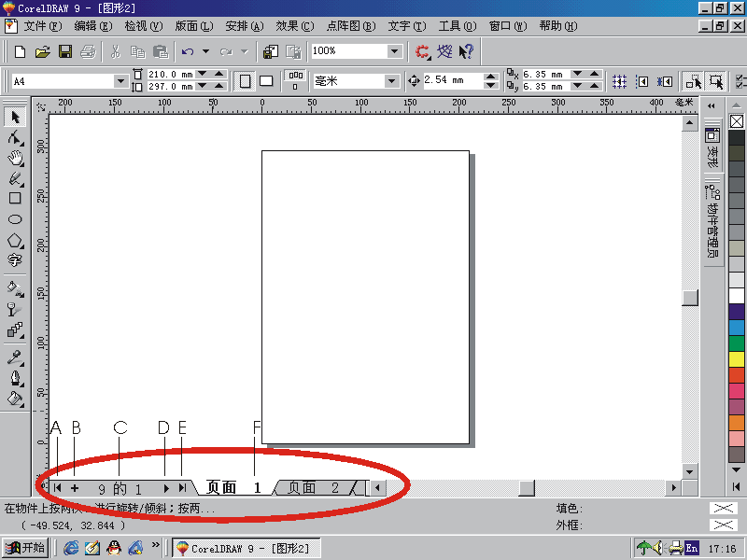Choose the Interactive Transparency tool
The width and height of the screenshot is (747, 560).
(x=15, y=310)
